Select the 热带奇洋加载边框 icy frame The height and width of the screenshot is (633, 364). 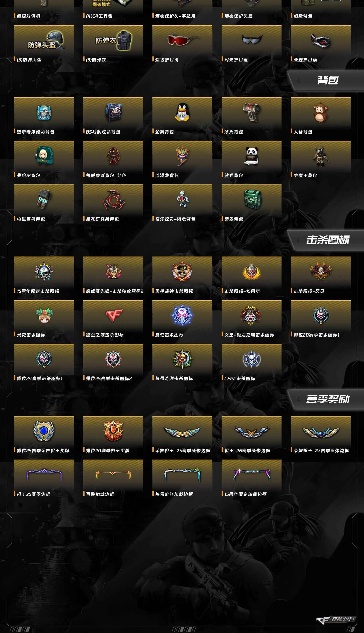[x=182, y=475]
